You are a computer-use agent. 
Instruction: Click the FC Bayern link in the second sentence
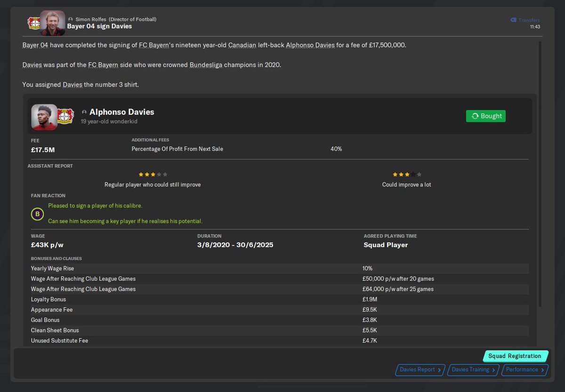[103, 65]
